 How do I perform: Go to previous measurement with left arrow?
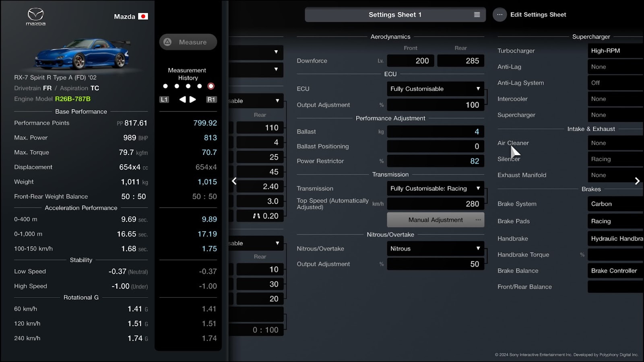182,99
